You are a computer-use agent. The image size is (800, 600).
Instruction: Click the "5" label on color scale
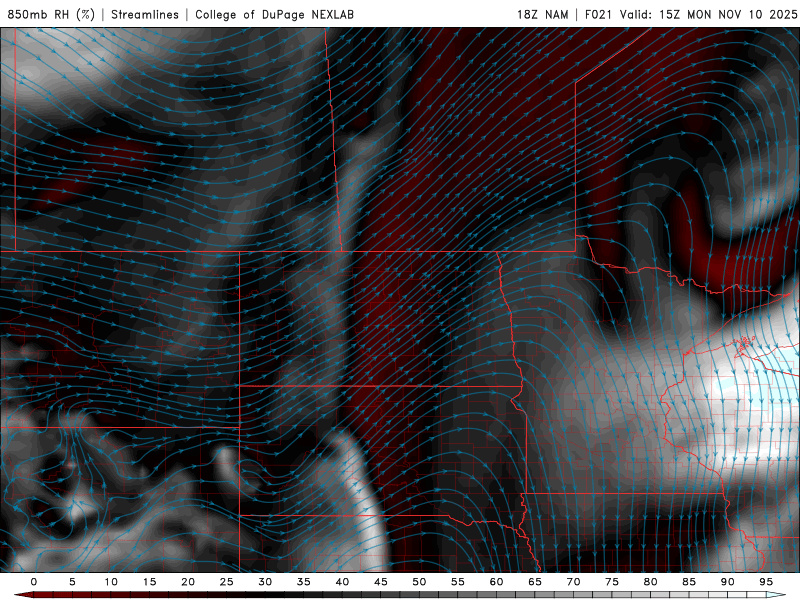72,582
